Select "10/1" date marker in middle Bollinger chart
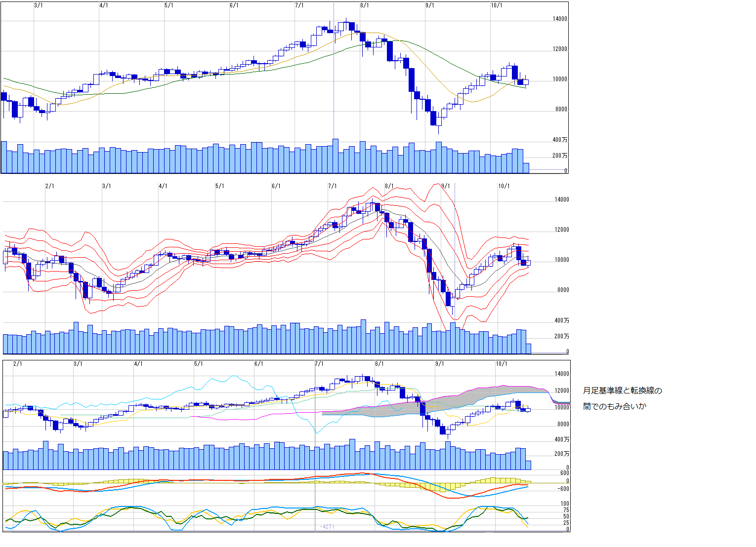This screenshot has width=756, height=547. (504, 186)
